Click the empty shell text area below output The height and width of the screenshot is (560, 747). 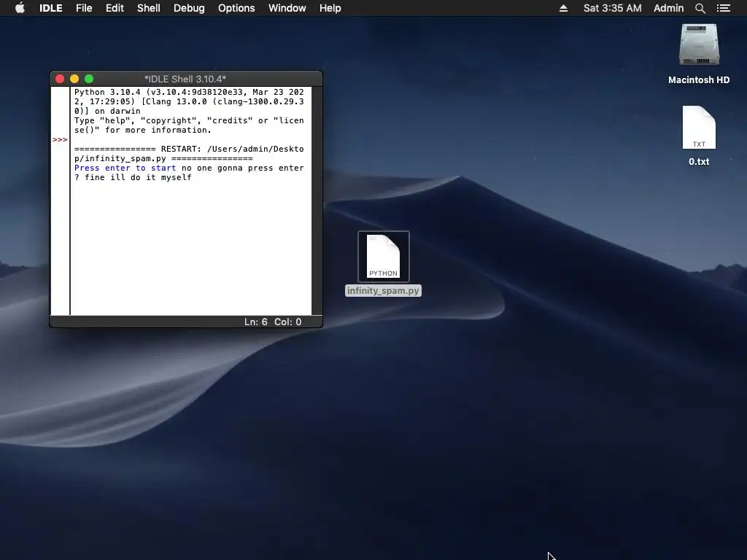[x=190, y=248]
